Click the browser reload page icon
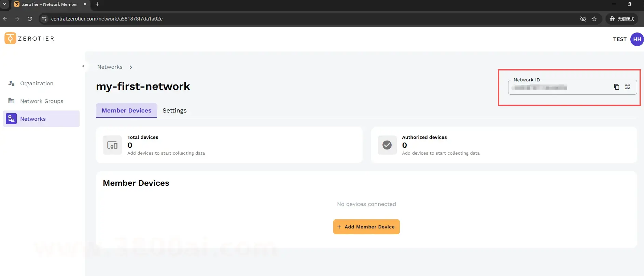 (30, 19)
